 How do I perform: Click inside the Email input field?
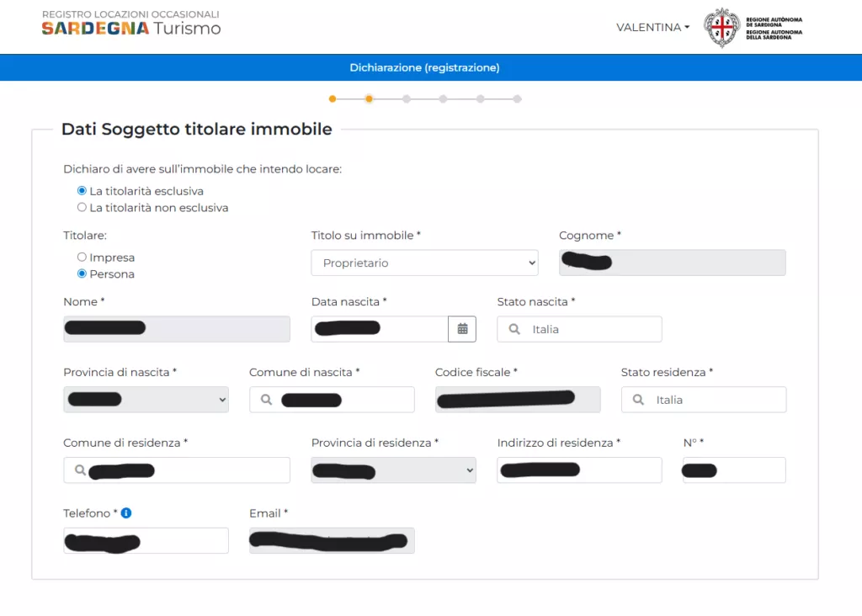[331, 540]
